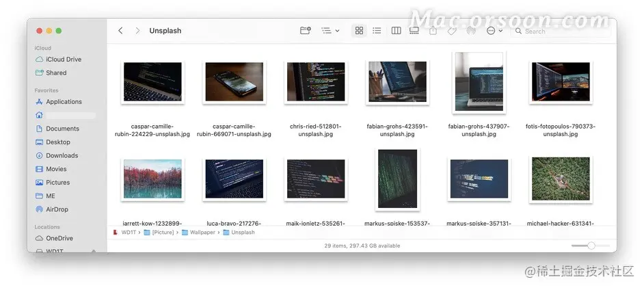Viewport: 644px width, 288px height.
Task: Select caspar-camille-rubin-669071 phone thumbnail
Action: click(234, 82)
